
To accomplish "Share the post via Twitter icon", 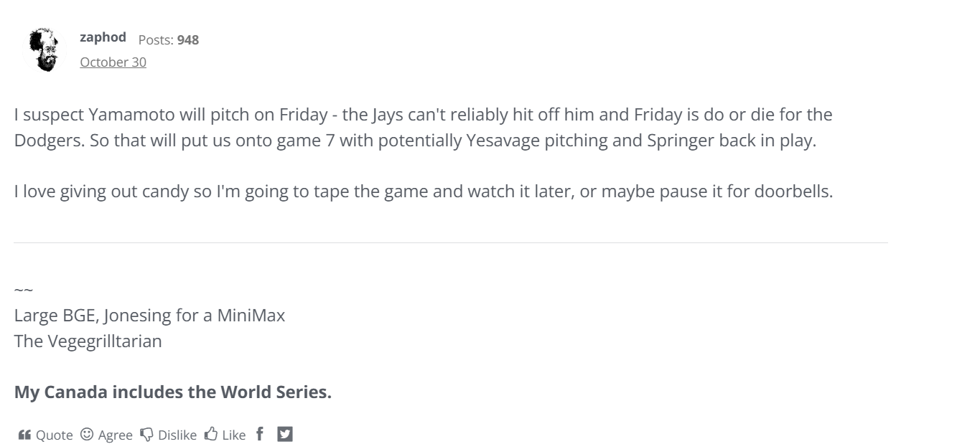I will [x=285, y=434].
